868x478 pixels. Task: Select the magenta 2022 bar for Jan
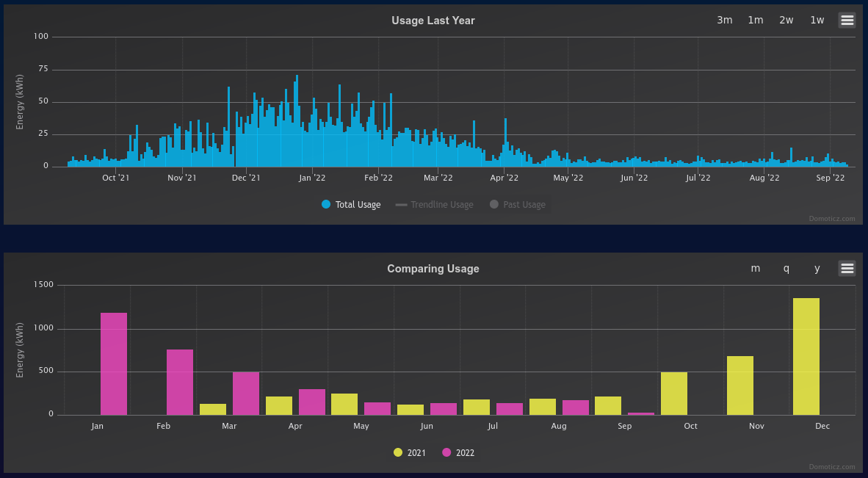114,364
